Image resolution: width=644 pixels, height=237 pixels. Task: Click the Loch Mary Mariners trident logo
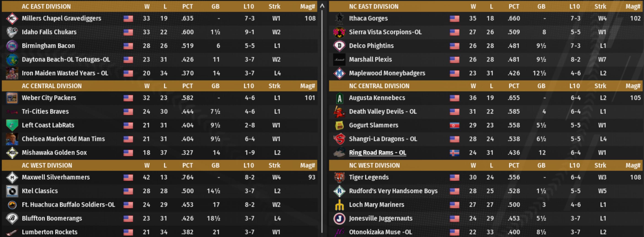pos(339,205)
